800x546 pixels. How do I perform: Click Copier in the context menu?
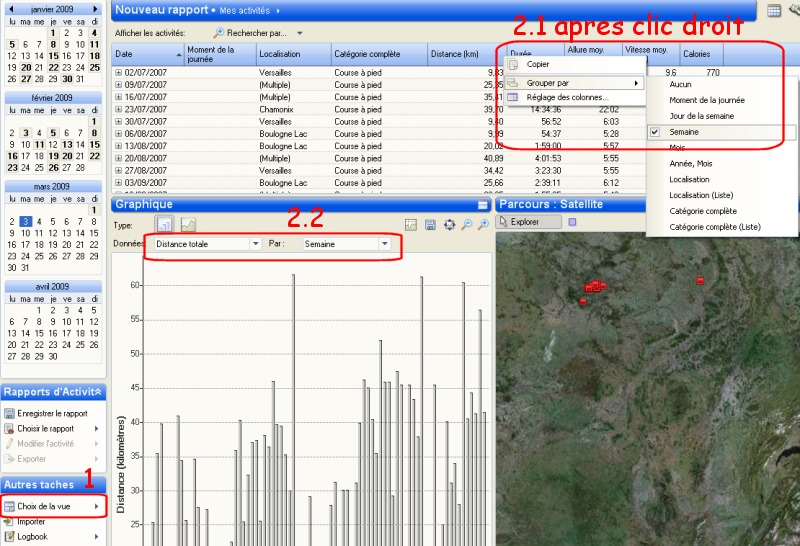point(538,65)
